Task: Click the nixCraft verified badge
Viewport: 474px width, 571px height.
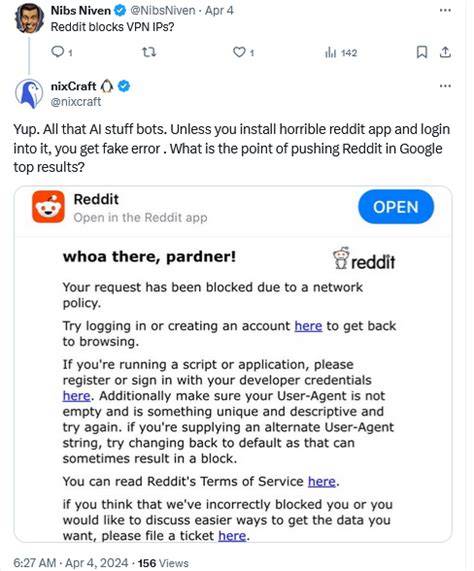Action: click(x=124, y=86)
